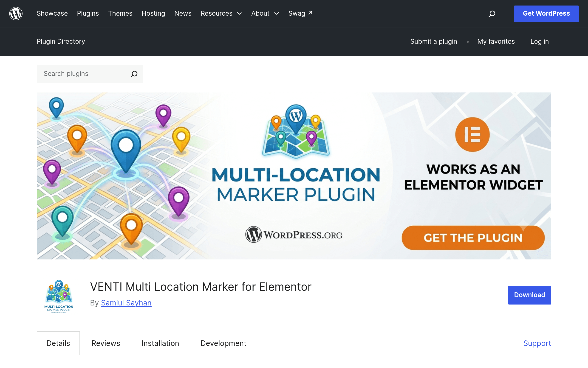Open the Plugins menu item
This screenshot has width=588, height=368.
pos(88,13)
